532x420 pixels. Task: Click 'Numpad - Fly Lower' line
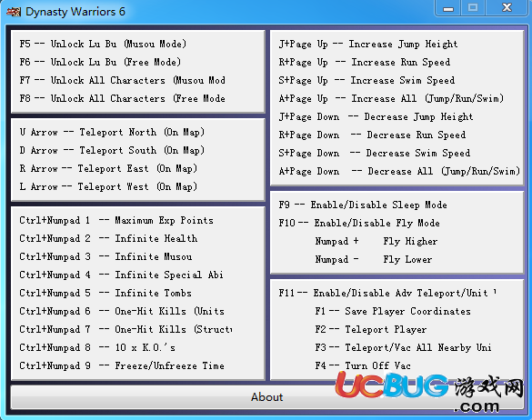click(374, 259)
